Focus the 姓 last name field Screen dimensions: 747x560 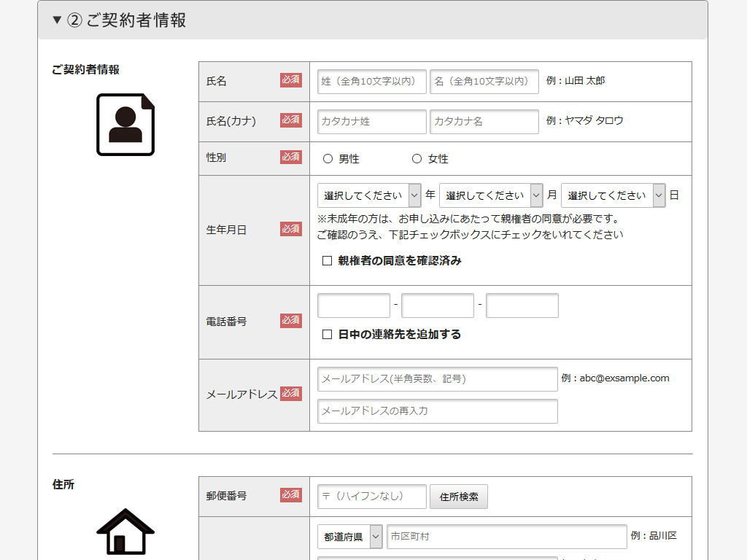click(371, 82)
